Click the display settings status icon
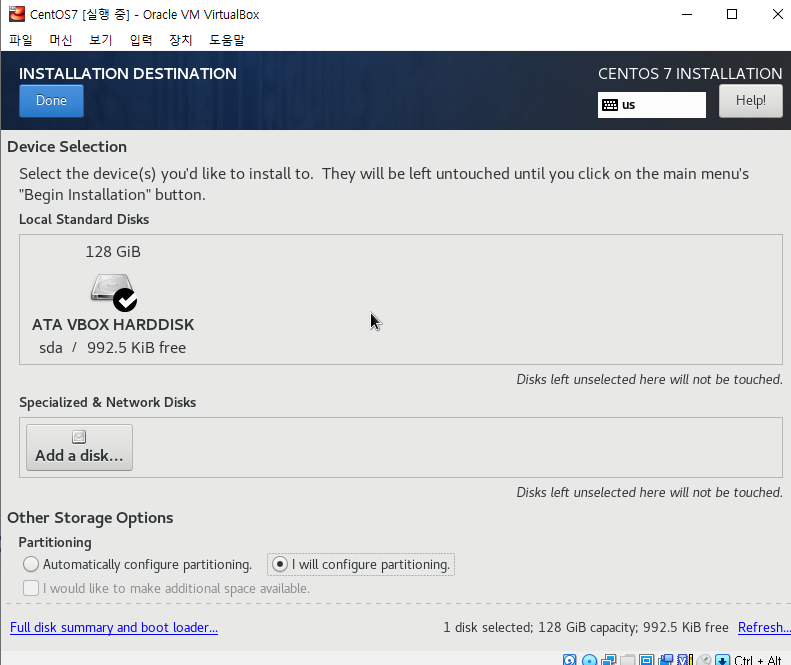 click(x=646, y=660)
